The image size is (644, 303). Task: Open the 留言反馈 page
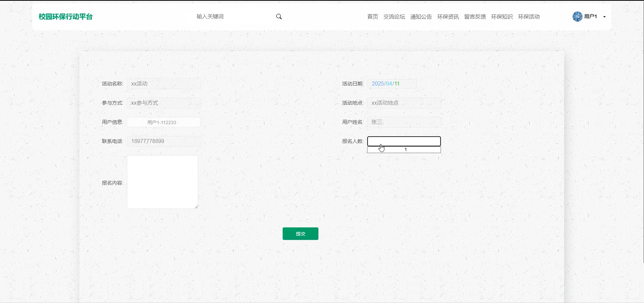pyautogui.click(x=475, y=17)
